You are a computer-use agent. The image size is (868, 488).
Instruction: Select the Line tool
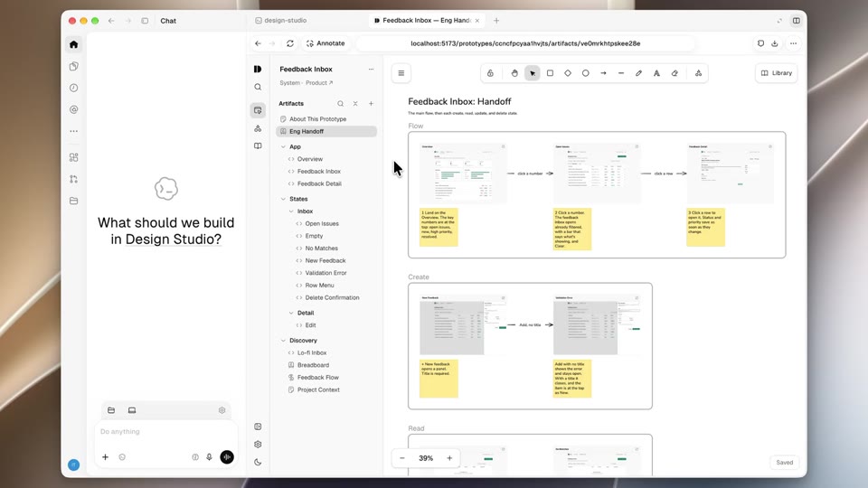tap(621, 73)
